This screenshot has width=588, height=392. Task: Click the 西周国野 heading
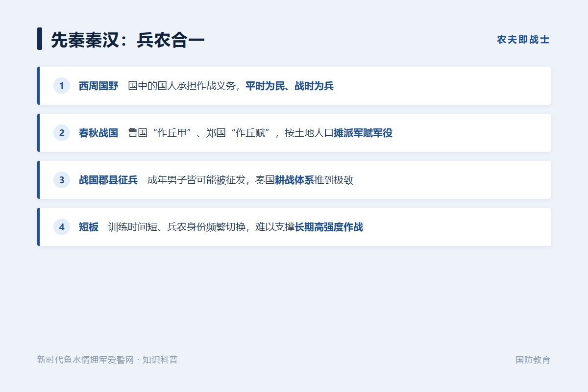coord(98,86)
